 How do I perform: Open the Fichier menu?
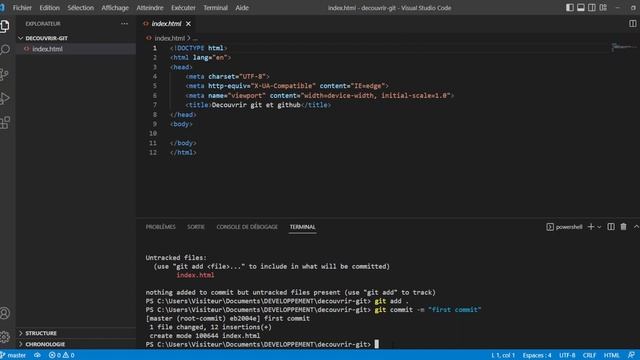click(22, 8)
